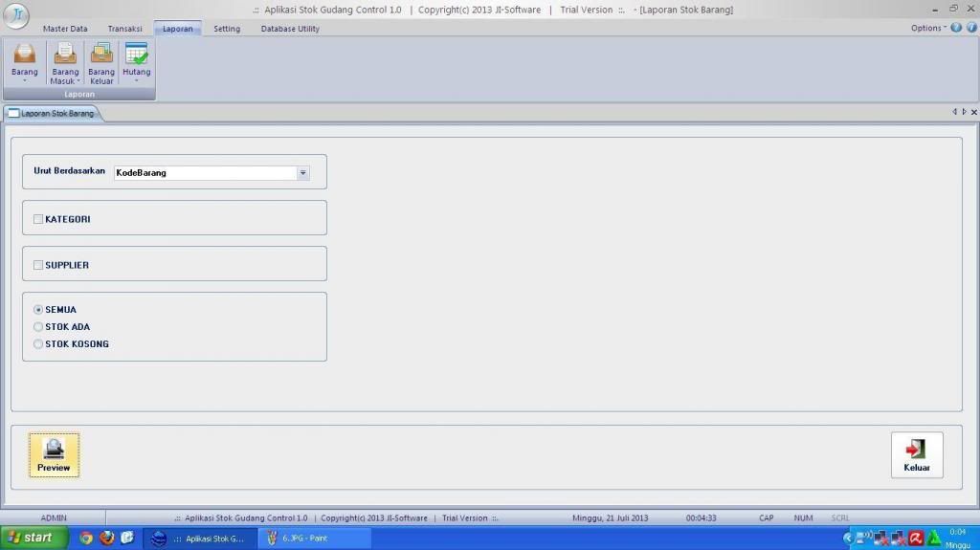Click the red antivirus tray icon
This screenshot has width=980, height=550.
(x=916, y=539)
